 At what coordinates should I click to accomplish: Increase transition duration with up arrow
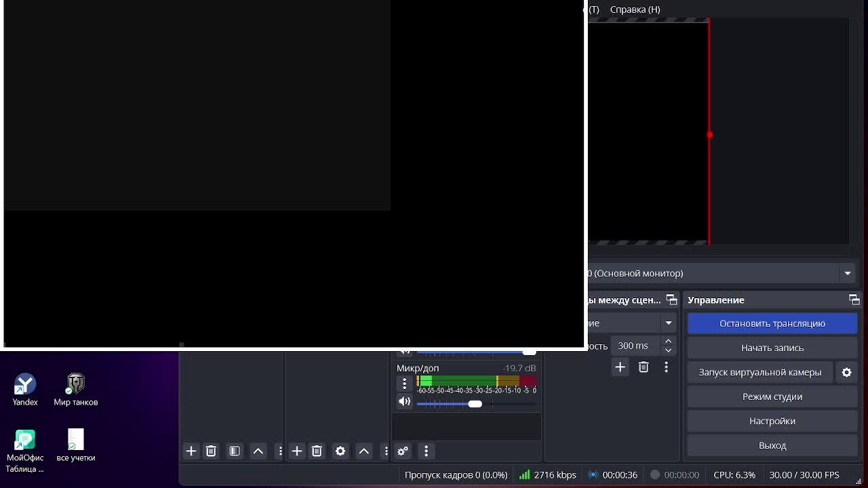[668, 342]
